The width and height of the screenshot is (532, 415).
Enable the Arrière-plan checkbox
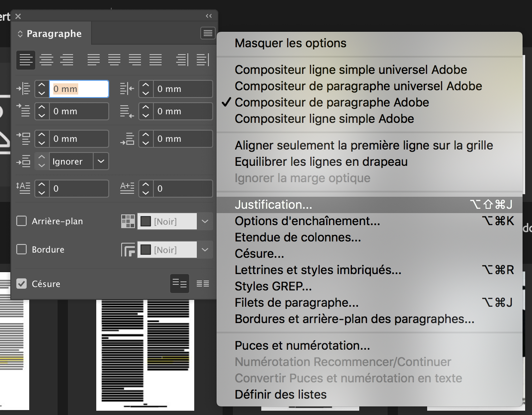(21, 221)
